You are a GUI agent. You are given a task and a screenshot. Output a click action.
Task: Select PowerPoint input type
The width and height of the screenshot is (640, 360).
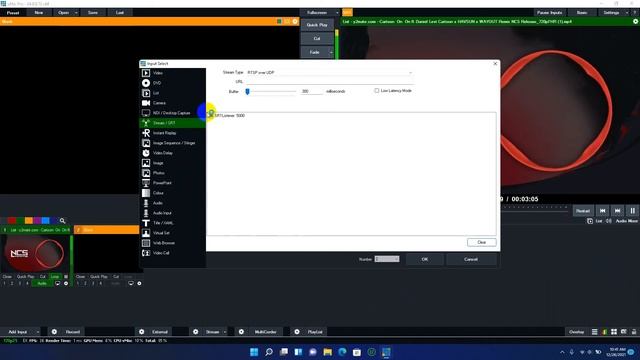coord(172,183)
